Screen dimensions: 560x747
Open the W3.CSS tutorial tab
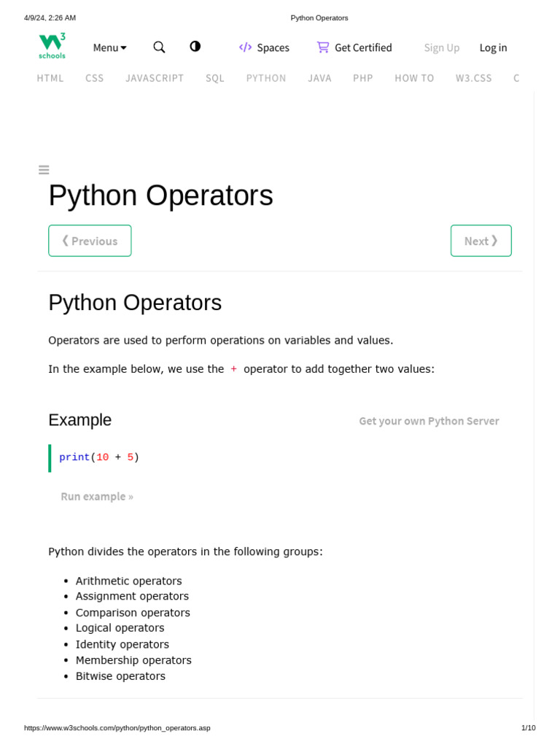point(474,78)
